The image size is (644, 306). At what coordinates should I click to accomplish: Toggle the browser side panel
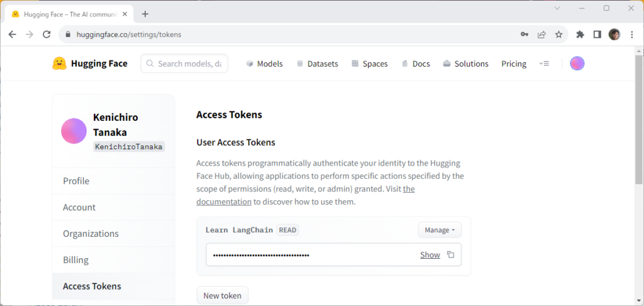pos(597,35)
